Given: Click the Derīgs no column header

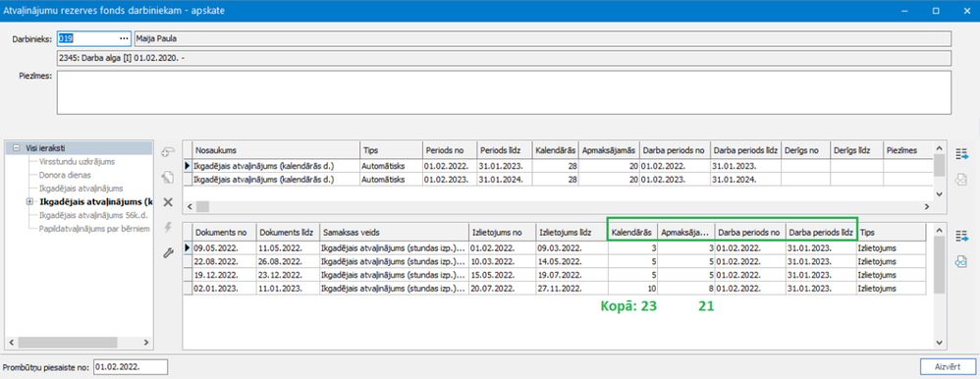Looking at the screenshot, I should coord(805,151).
